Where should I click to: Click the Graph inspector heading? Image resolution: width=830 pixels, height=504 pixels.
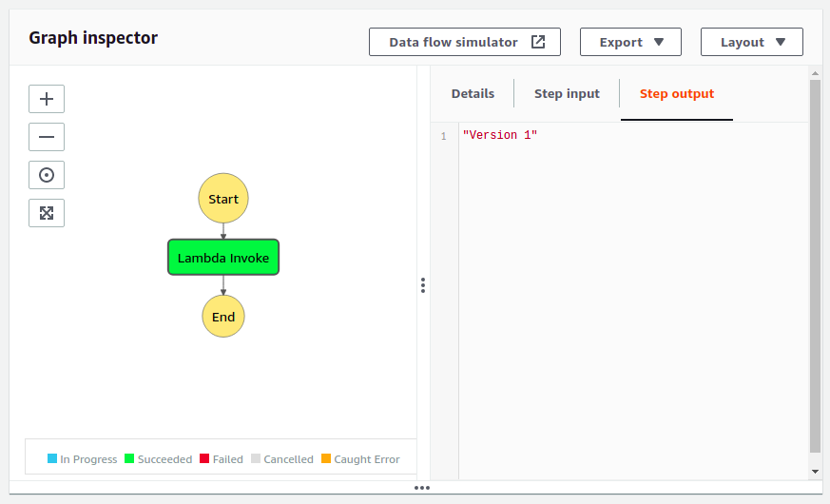coord(93,38)
